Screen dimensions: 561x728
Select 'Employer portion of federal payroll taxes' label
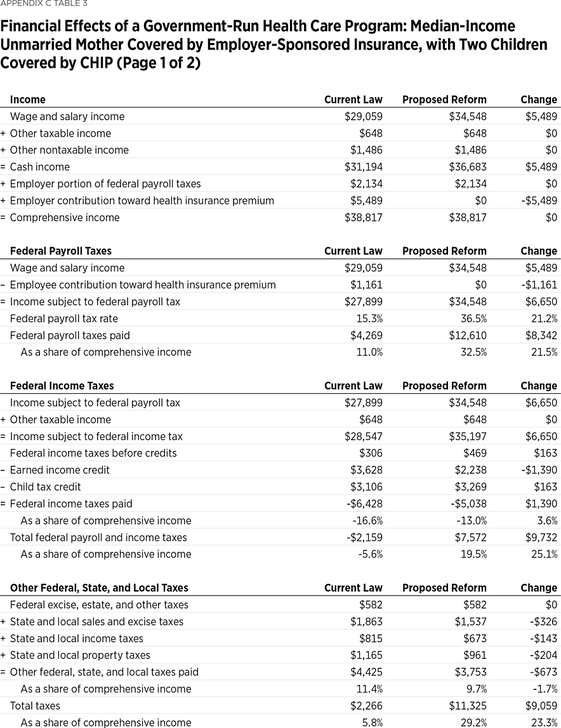[x=105, y=184]
